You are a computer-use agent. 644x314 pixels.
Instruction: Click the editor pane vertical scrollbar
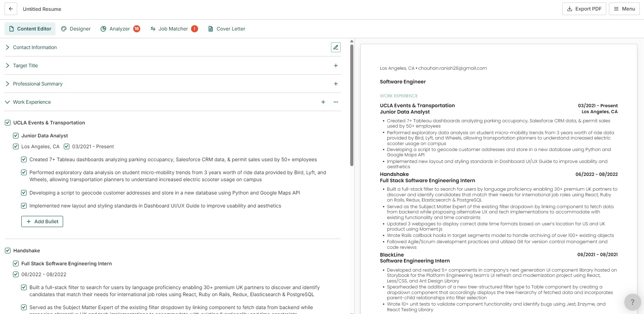point(352,105)
